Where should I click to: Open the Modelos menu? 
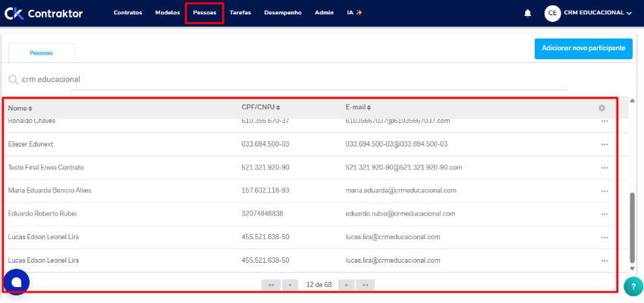pos(168,13)
